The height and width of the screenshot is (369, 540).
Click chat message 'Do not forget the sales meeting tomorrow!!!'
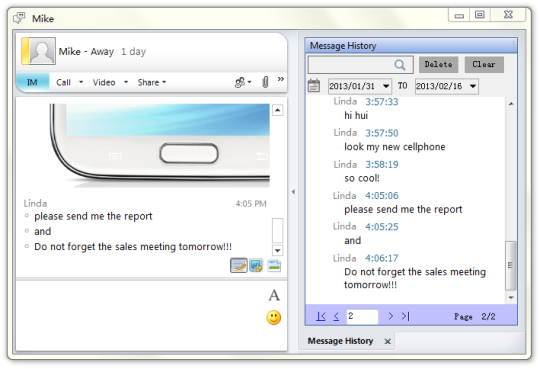click(133, 247)
